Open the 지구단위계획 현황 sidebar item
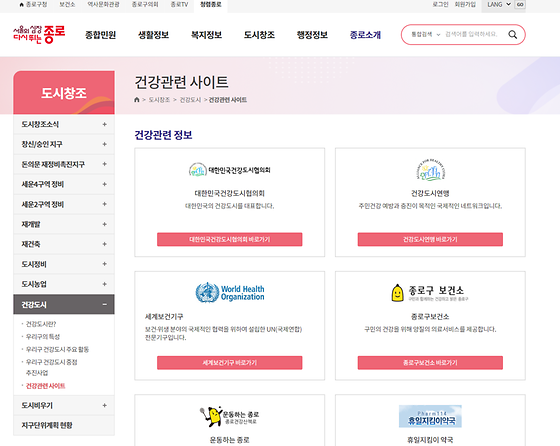560x446 pixels. click(64, 425)
